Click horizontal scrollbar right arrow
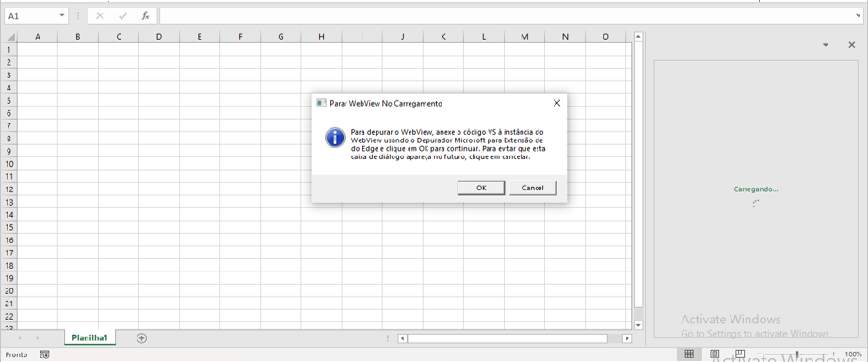 [627, 338]
